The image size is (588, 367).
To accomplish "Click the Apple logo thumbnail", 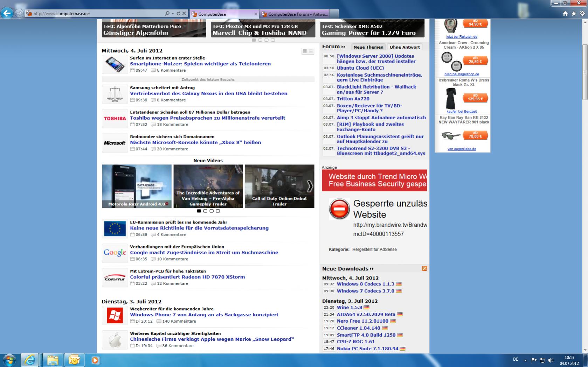I will coord(115,340).
